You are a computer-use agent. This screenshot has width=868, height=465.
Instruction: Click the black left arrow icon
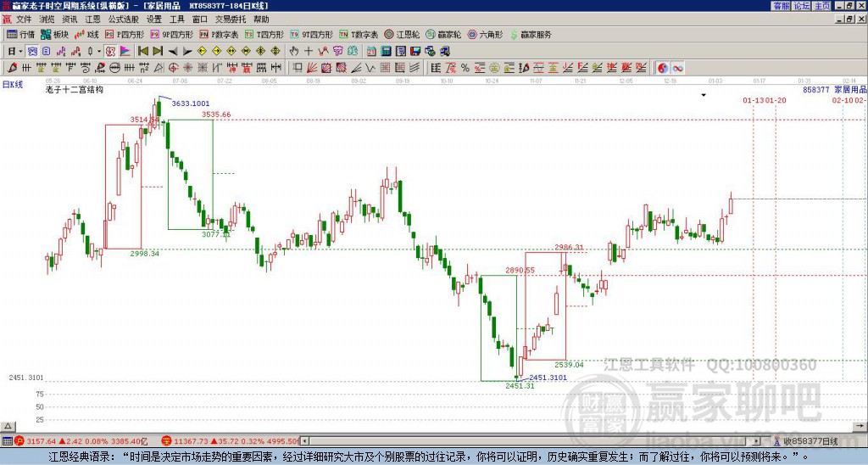pos(173,51)
